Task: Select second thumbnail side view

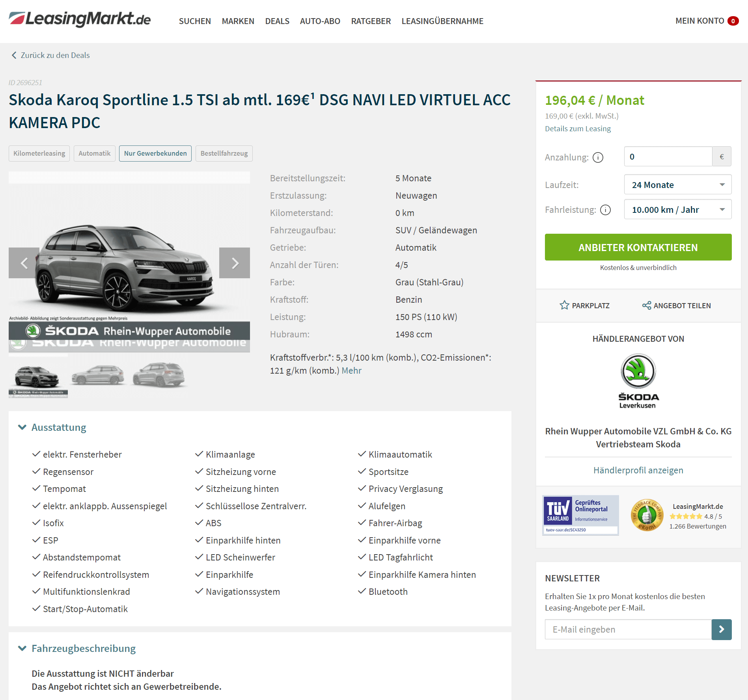Action: (98, 376)
